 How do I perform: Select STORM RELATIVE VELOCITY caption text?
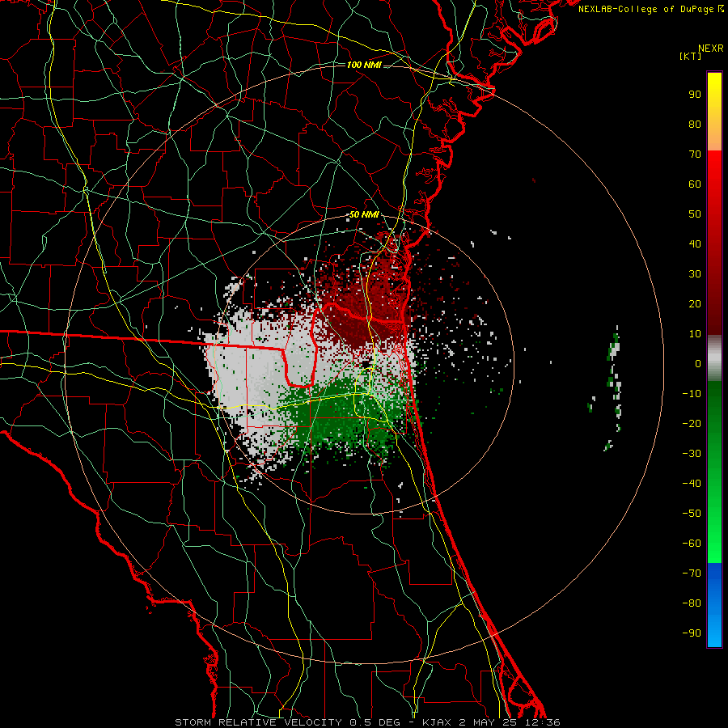click(x=258, y=722)
